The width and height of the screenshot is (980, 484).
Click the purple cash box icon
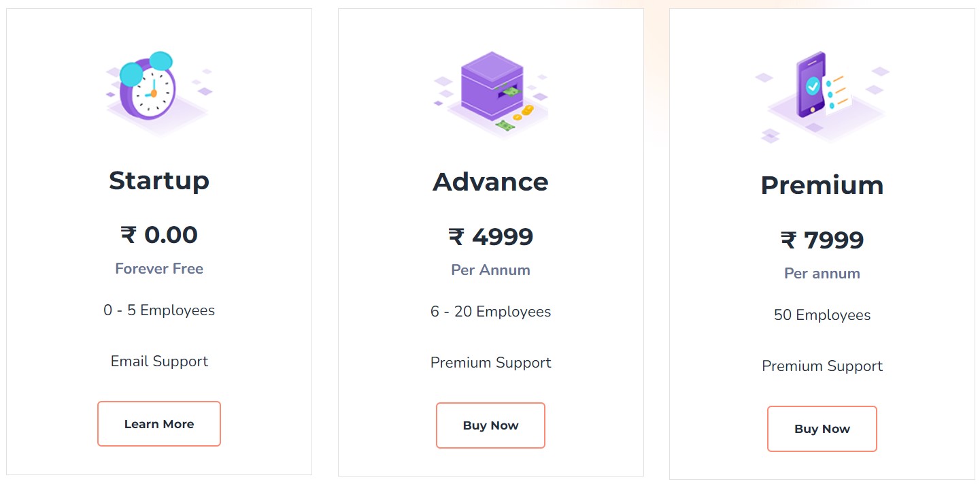[491, 91]
